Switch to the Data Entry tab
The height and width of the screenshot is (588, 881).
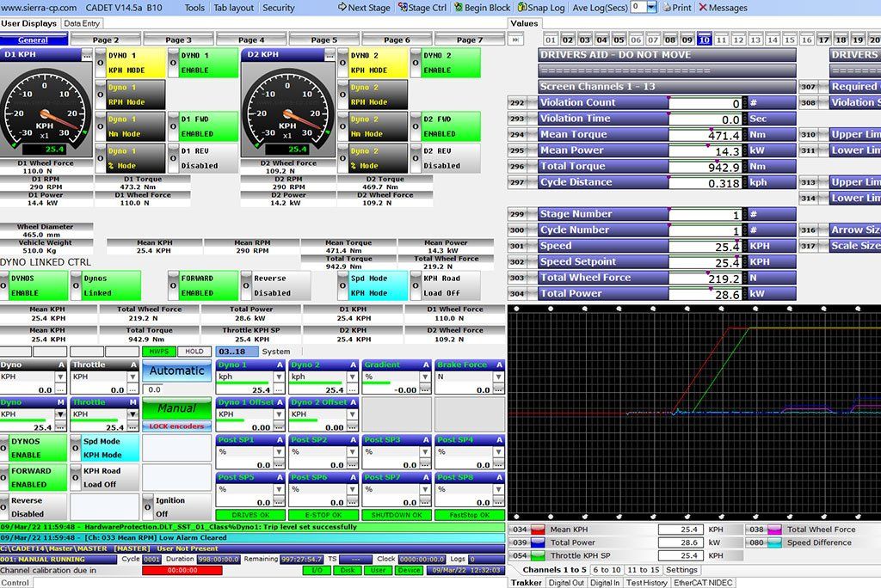pyautogui.click(x=82, y=23)
